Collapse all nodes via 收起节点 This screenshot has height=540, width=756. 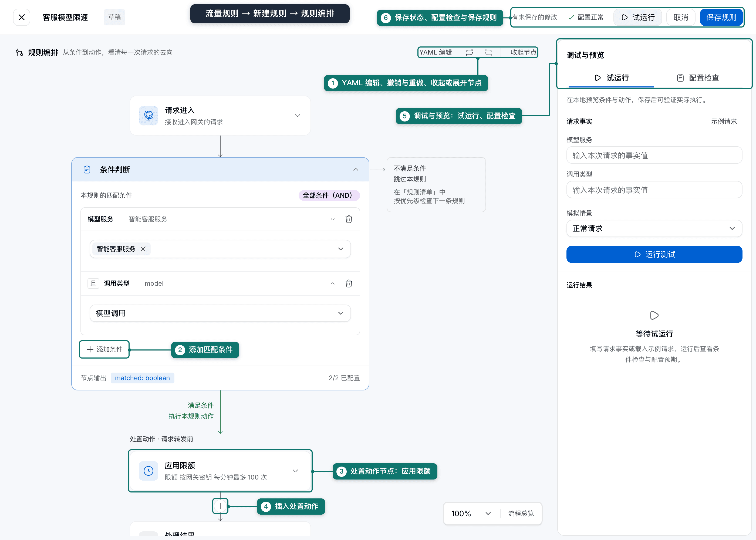point(523,53)
